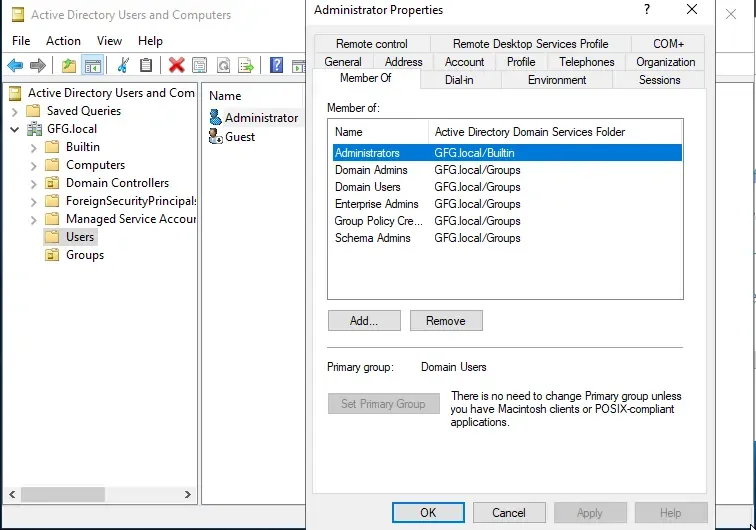This screenshot has width=756, height=530.
Task: Click the Guest user icon
Action: coord(216,136)
